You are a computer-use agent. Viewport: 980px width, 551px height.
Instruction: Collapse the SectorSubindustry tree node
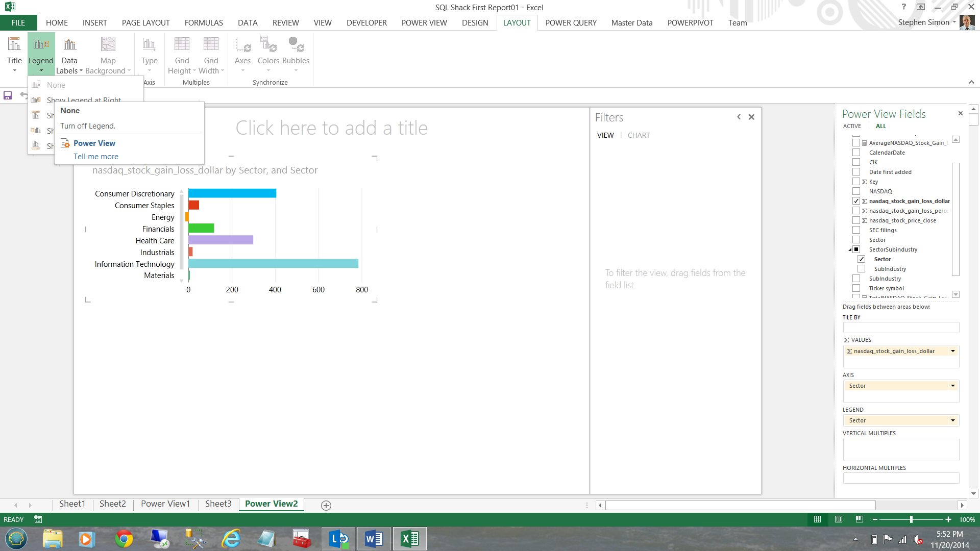click(x=850, y=249)
